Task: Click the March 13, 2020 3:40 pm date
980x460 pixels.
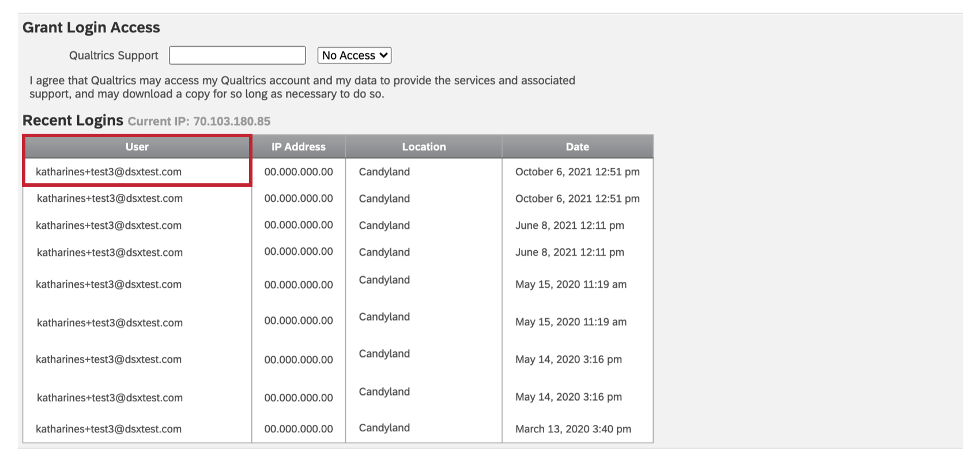Action: [573, 429]
